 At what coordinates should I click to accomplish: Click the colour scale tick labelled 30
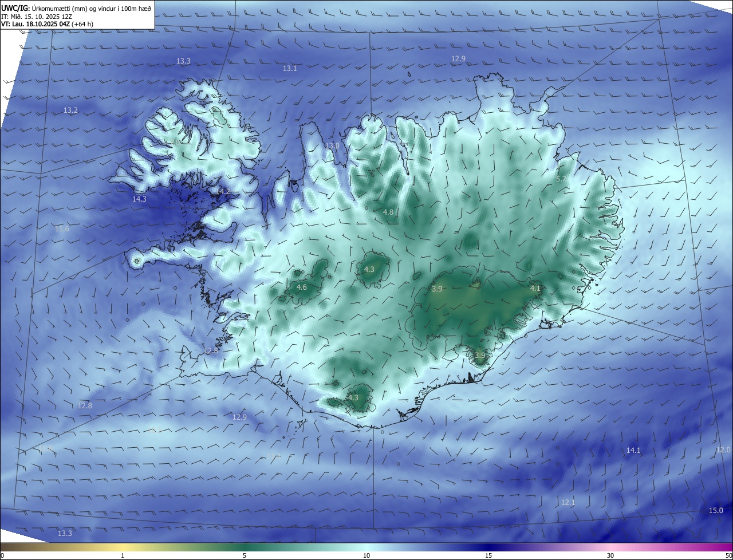pyautogui.click(x=610, y=556)
